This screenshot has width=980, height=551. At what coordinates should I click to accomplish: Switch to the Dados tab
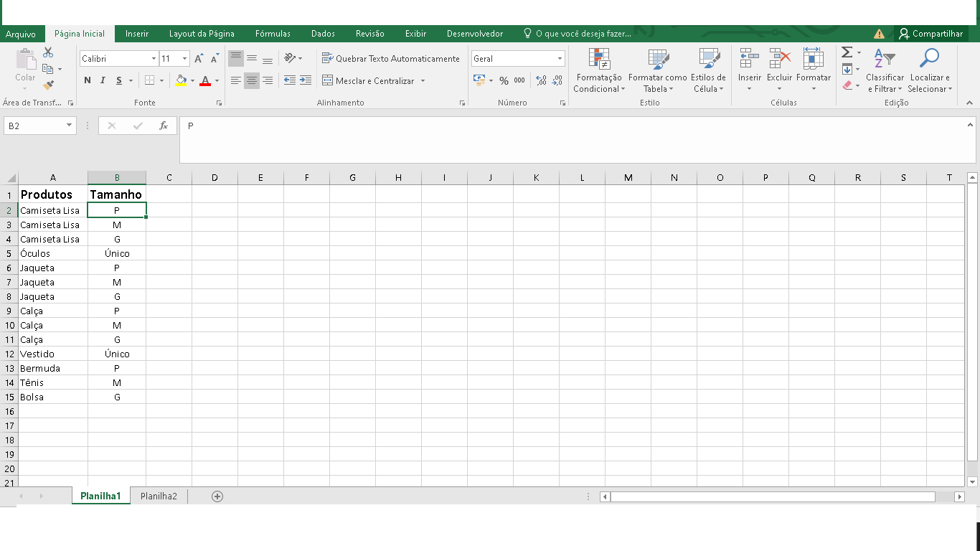pos(323,34)
